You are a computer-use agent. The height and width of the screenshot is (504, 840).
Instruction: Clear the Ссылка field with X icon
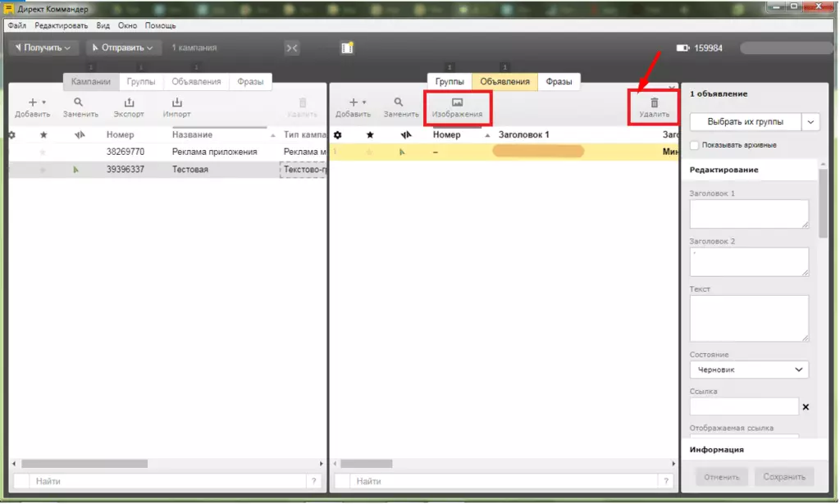(806, 407)
